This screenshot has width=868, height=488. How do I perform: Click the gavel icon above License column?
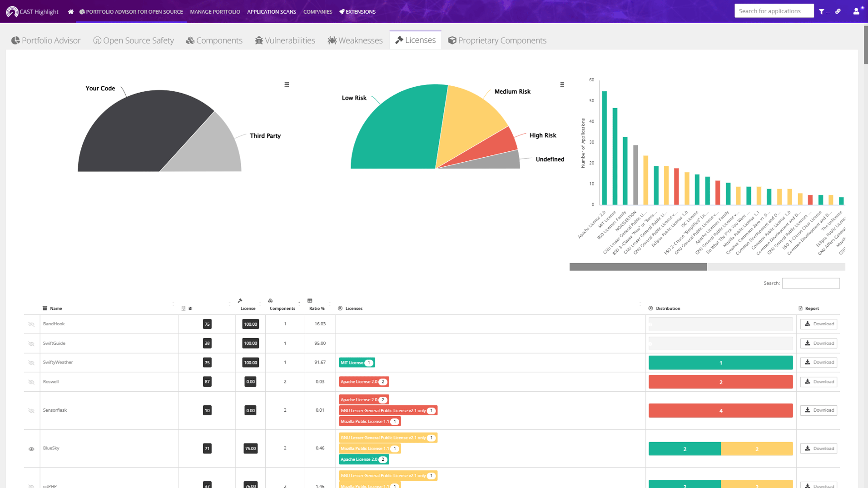(240, 300)
